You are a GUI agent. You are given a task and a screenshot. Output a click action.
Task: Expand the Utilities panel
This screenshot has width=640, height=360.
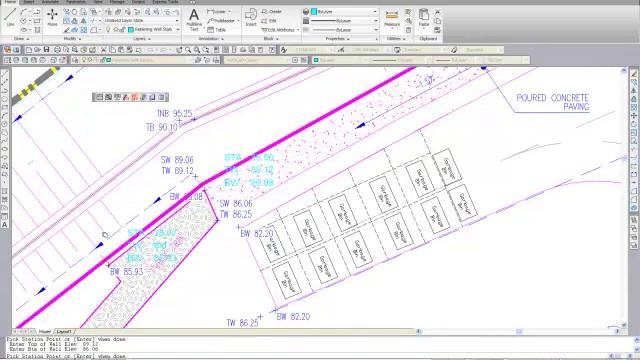[x=396, y=39]
